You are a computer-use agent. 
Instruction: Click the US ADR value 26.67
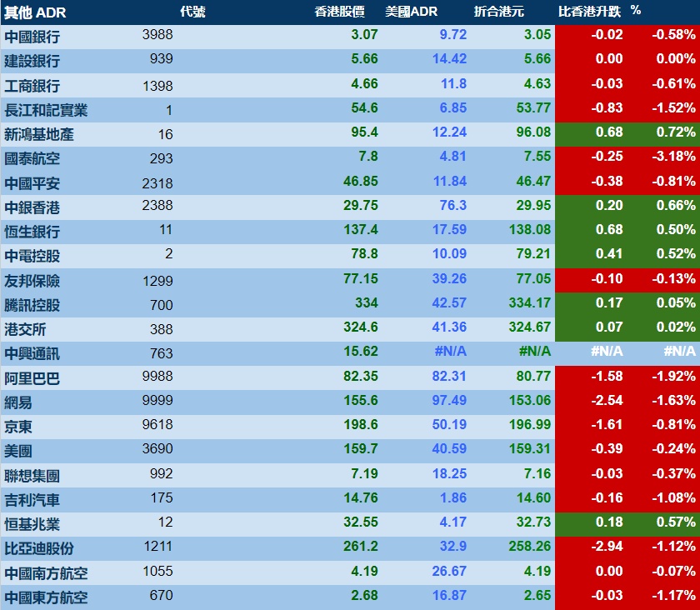pos(449,571)
